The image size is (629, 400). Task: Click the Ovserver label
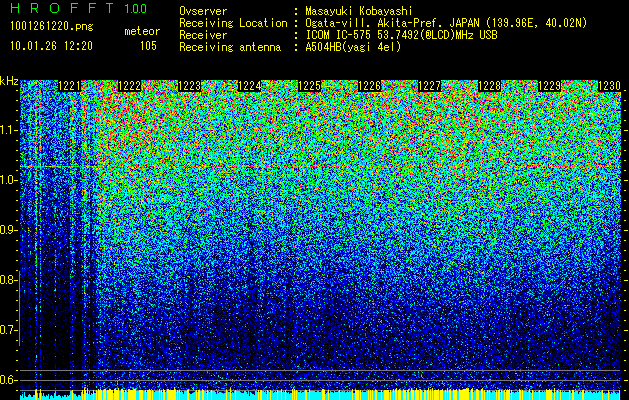(203, 11)
